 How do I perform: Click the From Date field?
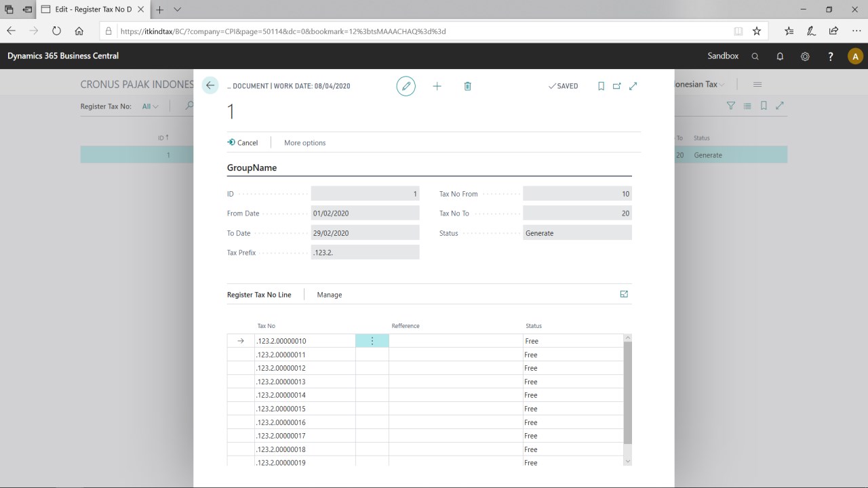click(365, 213)
